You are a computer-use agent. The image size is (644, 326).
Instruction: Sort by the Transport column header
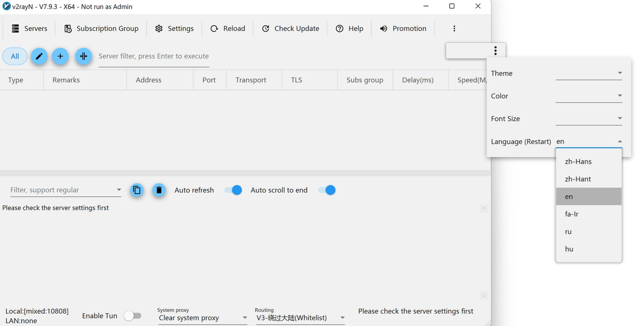click(254, 80)
